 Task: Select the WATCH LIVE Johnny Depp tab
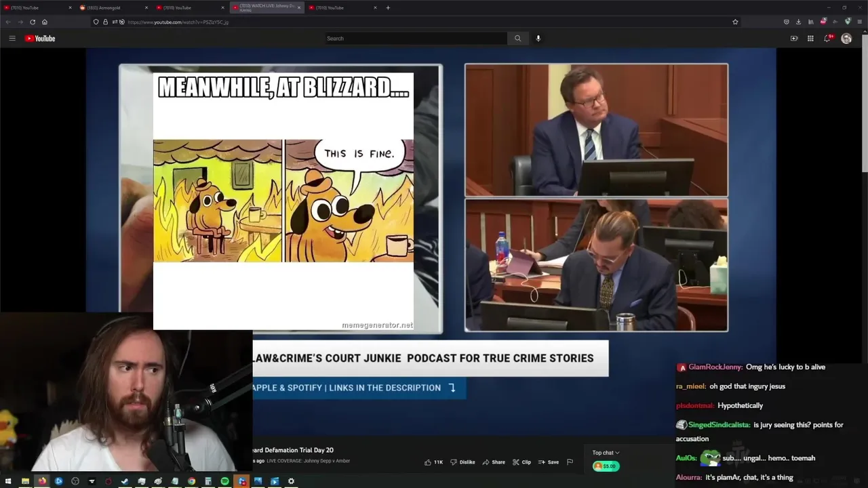click(x=267, y=7)
